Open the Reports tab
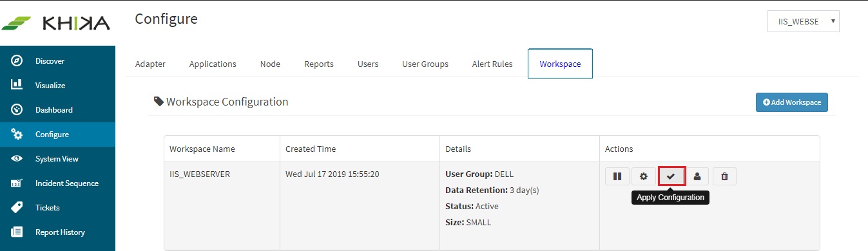This screenshot has height=251, width=868. point(319,64)
